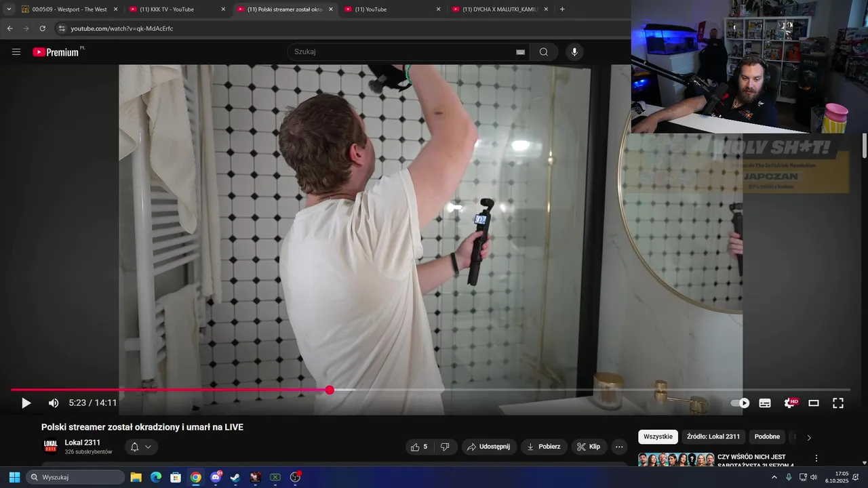Open notification bell dropdown for channel
Screen dimensions: 868x488
click(x=141, y=447)
